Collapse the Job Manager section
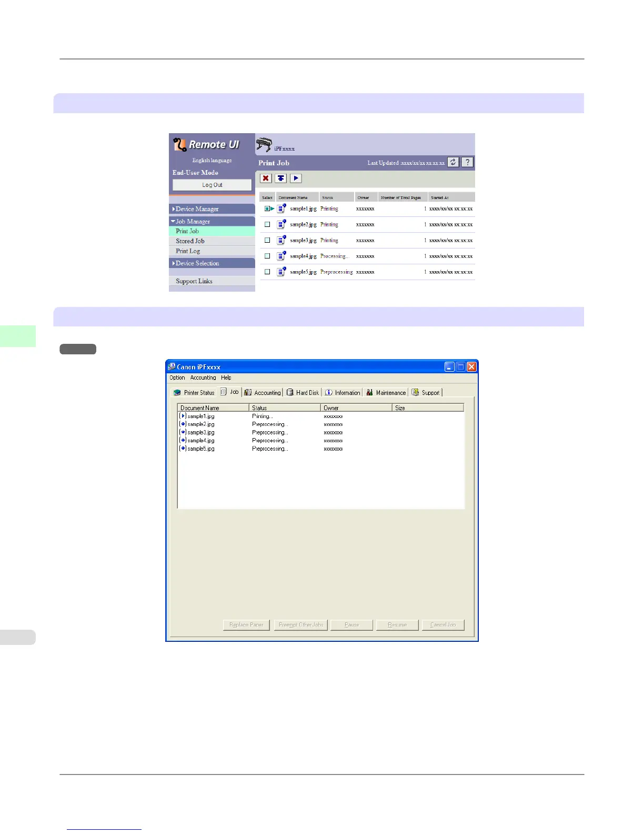Viewport: 644px width, 834px height. tap(212, 222)
